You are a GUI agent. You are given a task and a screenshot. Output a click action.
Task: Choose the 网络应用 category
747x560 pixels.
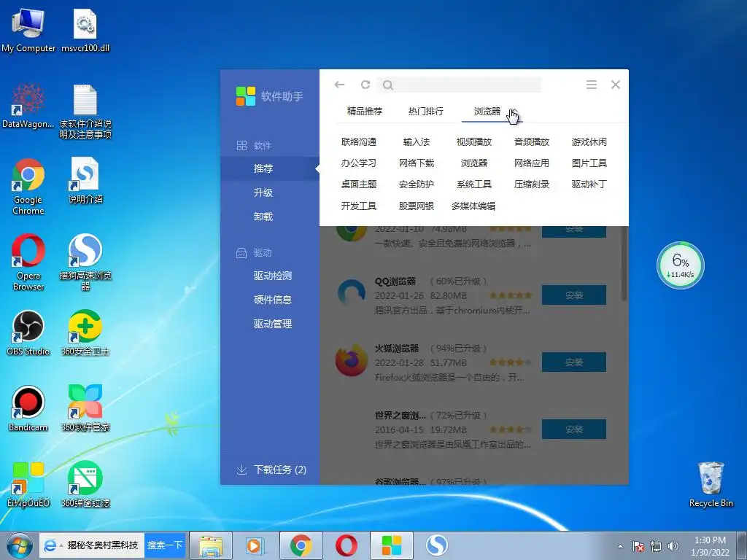[x=532, y=163]
